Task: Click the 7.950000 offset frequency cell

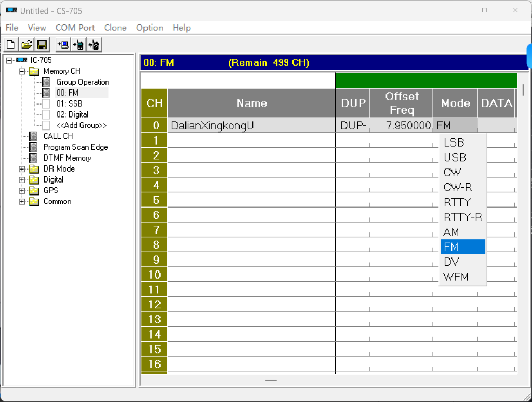Action: tap(402, 125)
